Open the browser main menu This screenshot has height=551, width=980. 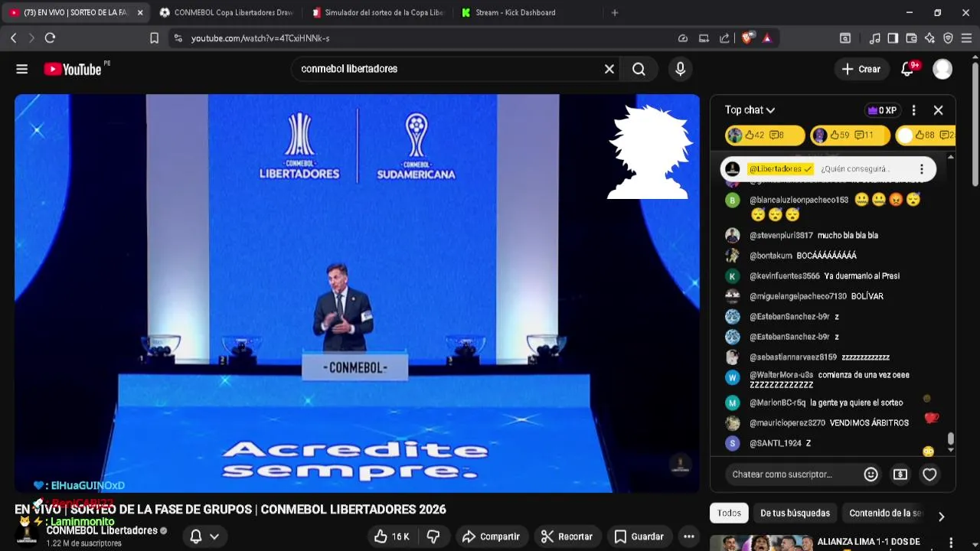tap(966, 37)
